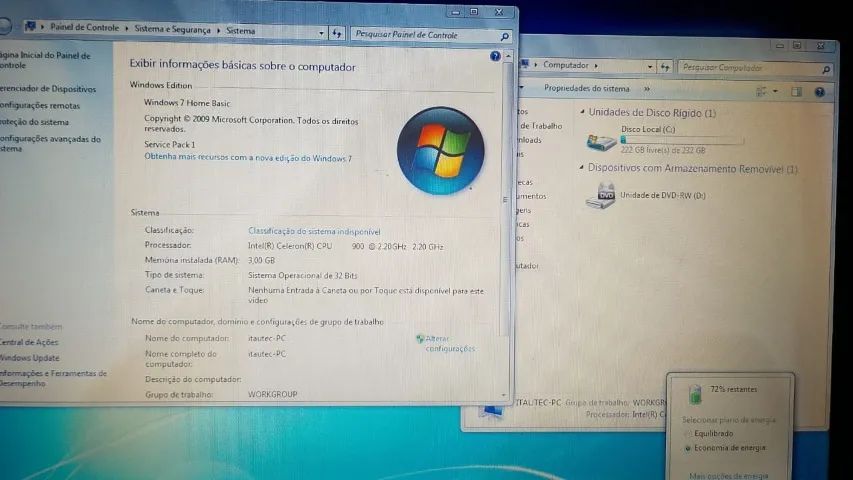853x480 pixels.
Task: Open Disco Local (C:) drive icon
Action: (601, 141)
